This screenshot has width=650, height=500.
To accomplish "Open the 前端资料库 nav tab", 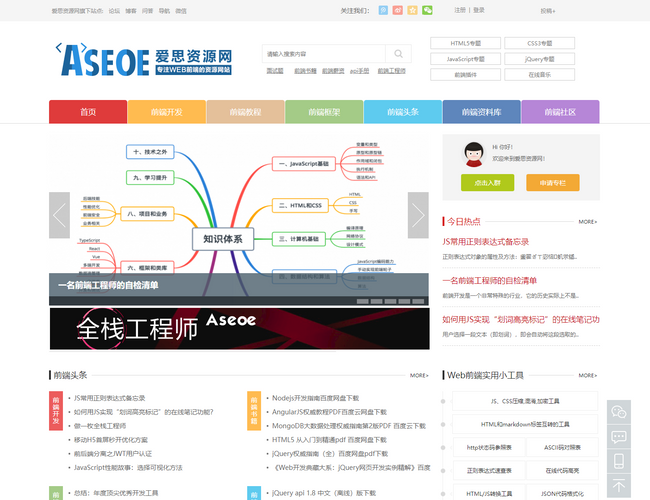I will (481, 112).
